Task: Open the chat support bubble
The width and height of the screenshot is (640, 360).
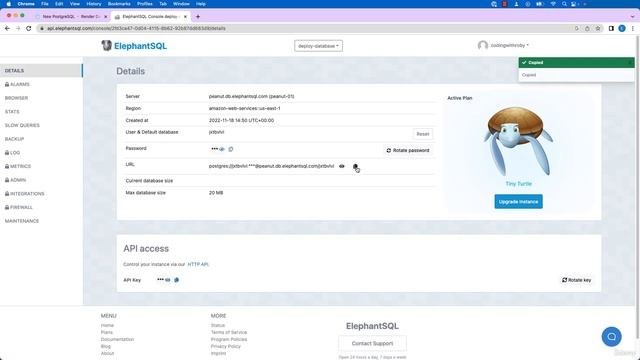Action: [611, 337]
